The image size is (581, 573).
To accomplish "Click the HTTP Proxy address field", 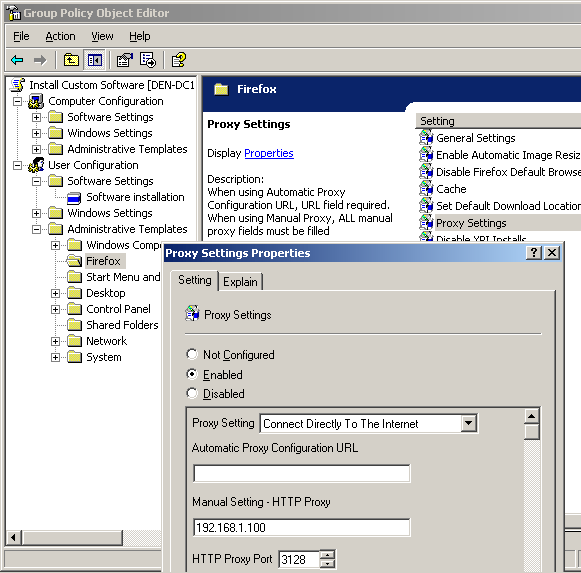I will coord(302,527).
